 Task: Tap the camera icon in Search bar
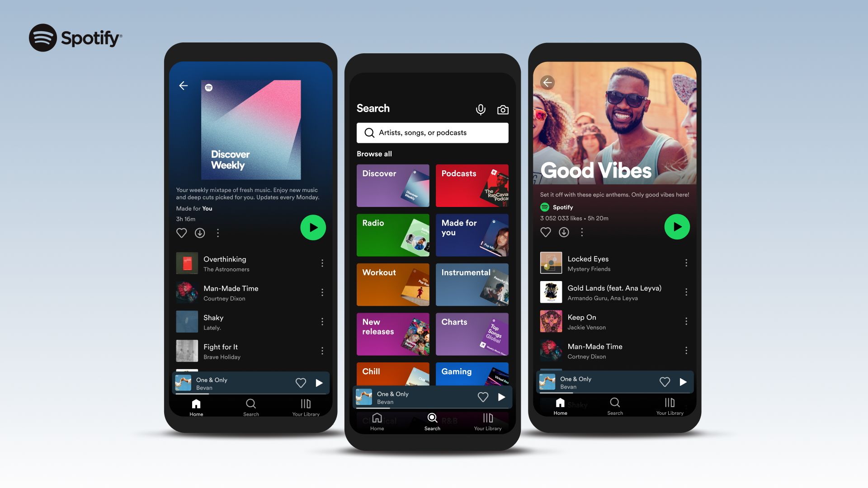click(x=503, y=109)
